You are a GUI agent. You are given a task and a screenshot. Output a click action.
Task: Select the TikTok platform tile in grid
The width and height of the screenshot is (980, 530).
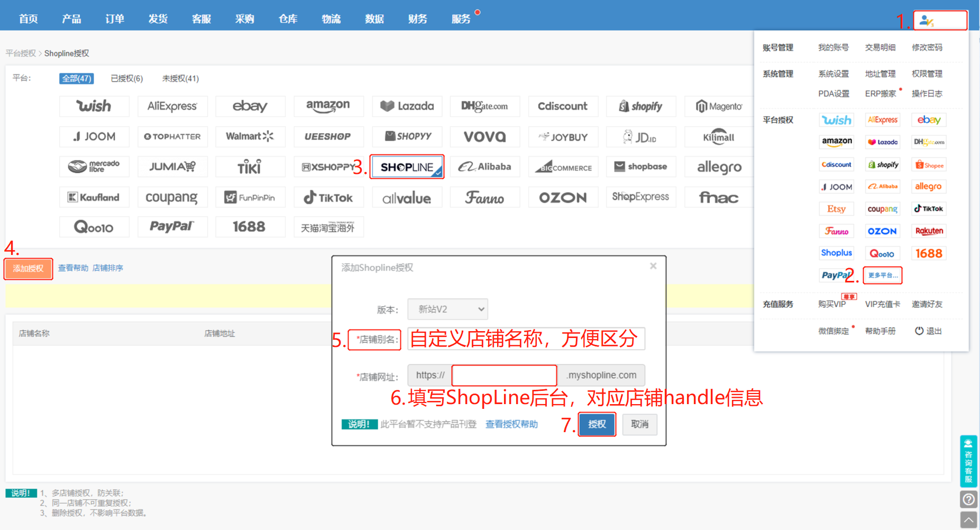[328, 197]
